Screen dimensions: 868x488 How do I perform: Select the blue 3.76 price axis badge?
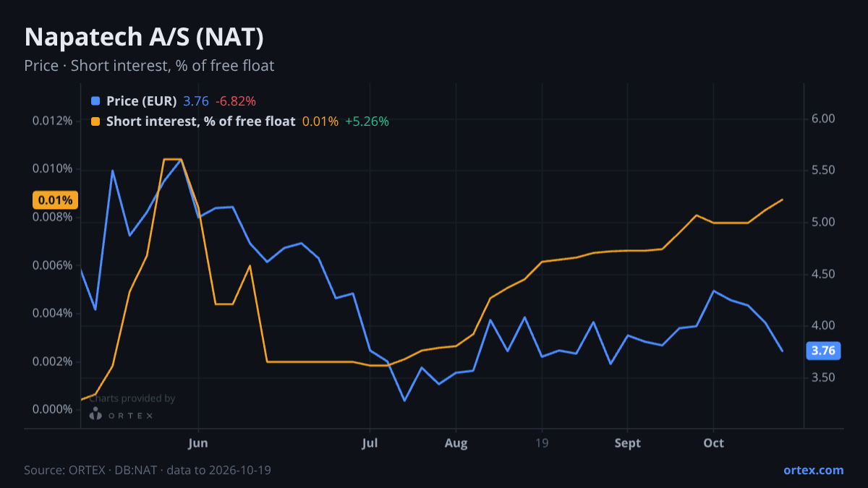(x=823, y=351)
